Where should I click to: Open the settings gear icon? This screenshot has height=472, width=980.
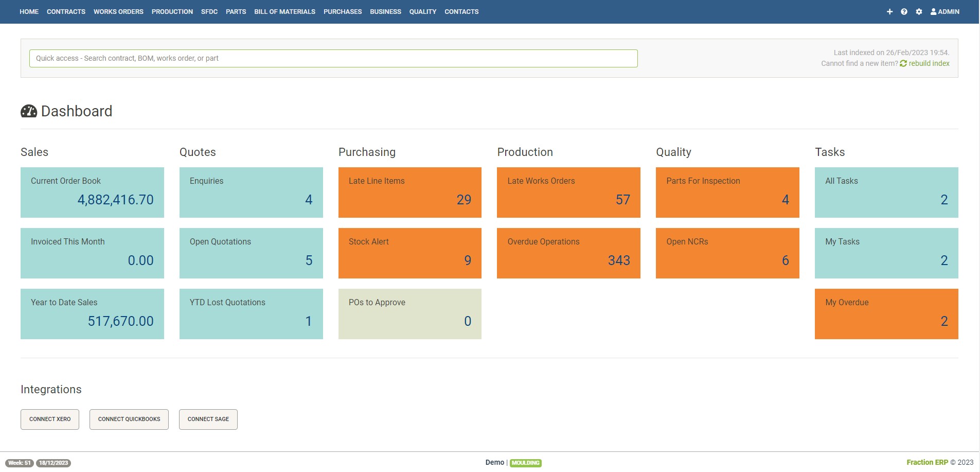919,12
